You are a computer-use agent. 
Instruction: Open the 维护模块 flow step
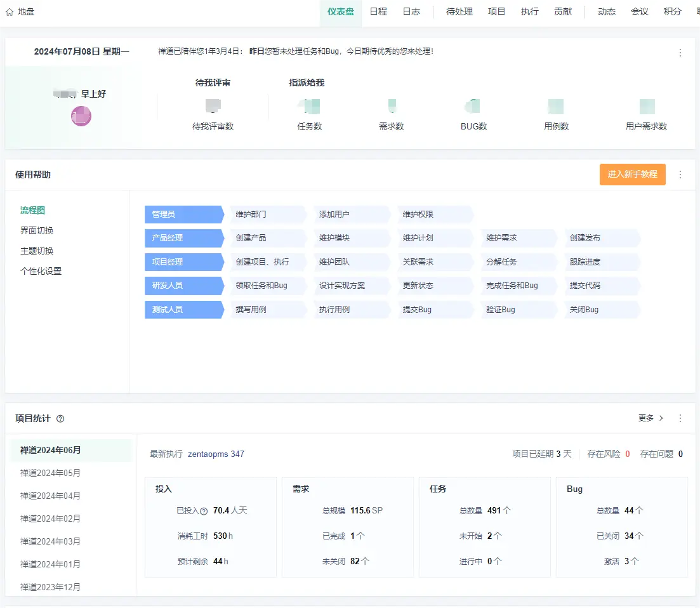[x=351, y=238]
